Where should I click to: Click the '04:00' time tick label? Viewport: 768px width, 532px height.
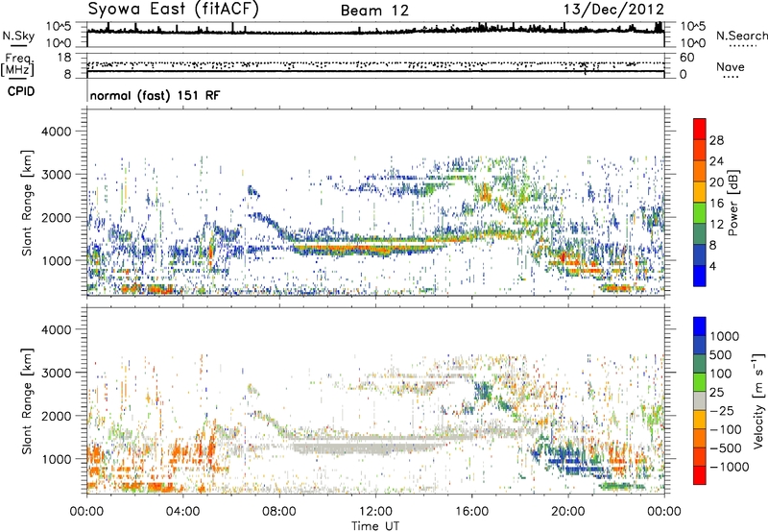tap(183, 512)
